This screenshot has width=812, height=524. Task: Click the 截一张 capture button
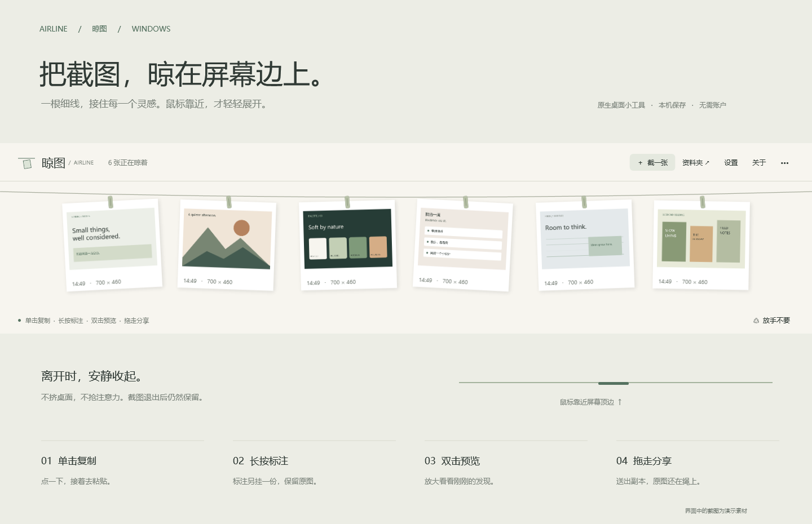tap(652, 163)
